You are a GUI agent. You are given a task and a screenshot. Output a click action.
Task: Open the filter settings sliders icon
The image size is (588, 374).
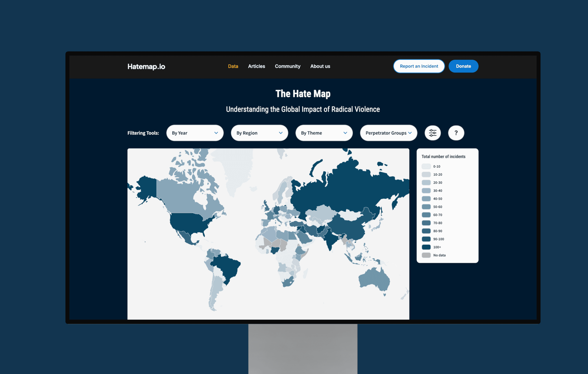(x=432, y=133)
